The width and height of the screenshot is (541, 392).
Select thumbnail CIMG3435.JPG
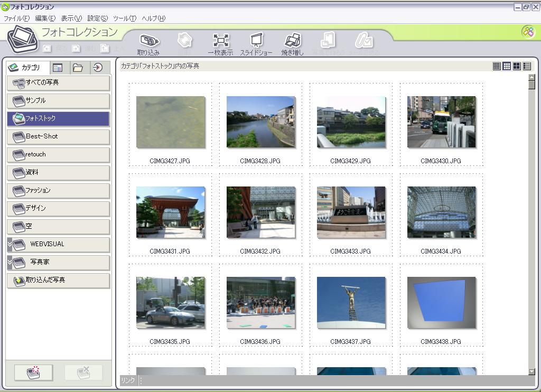click(171, 303)
